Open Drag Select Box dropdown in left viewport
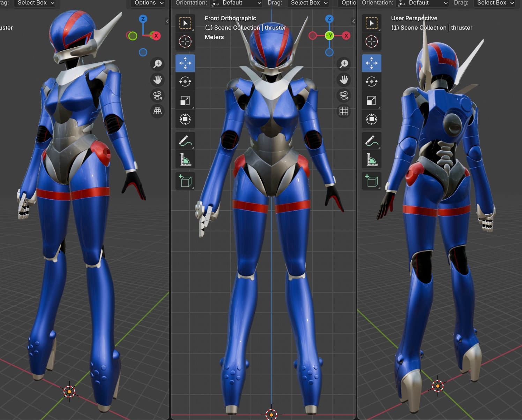Viewport: 522px width, 420px height. click(36, 3)
